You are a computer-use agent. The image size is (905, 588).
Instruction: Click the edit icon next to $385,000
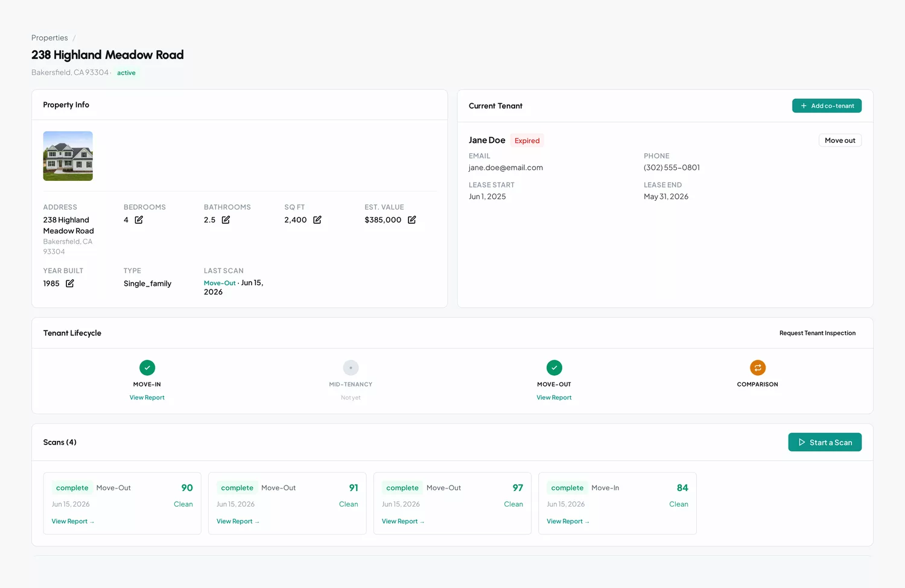tap(412, 220)
